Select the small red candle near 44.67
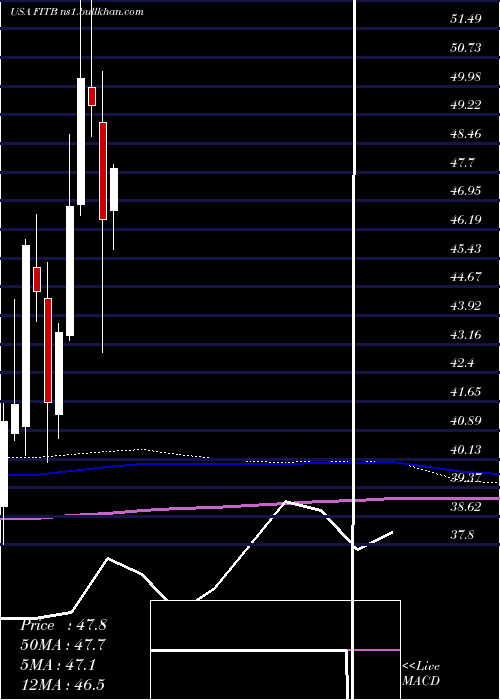This screenshot has height=700, width=500. click(x=37, y=279)
